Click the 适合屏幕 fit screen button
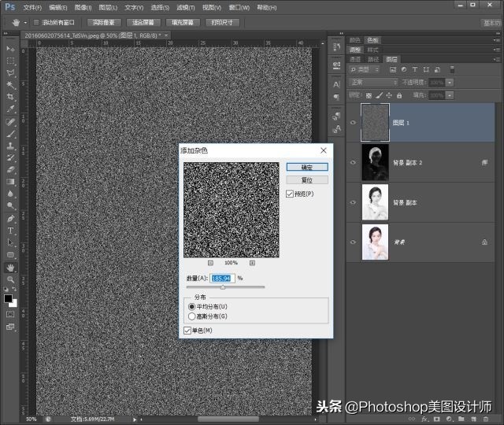The width and height of the screenshot is (504, 425). (143, 23)
